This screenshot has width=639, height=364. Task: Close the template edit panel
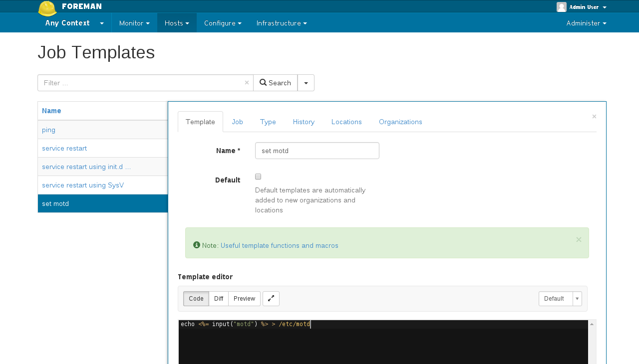[x=594, y=117]
